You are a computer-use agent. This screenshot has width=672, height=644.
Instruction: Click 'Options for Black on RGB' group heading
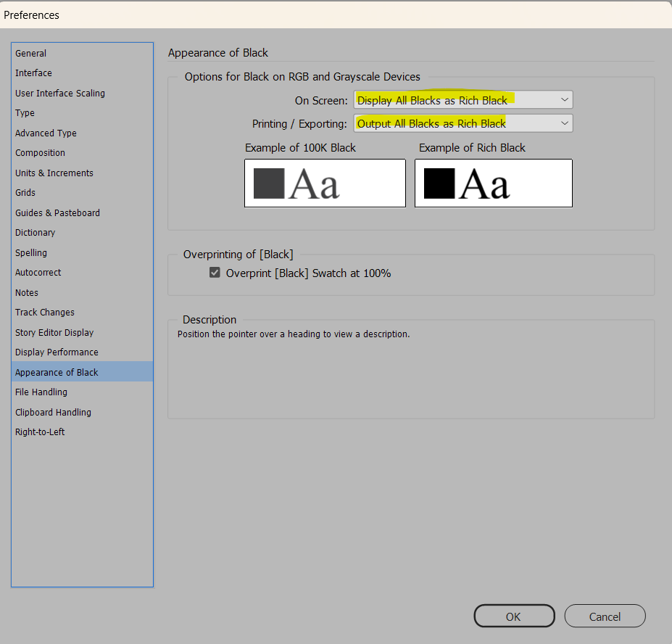[x=302, y=77]
